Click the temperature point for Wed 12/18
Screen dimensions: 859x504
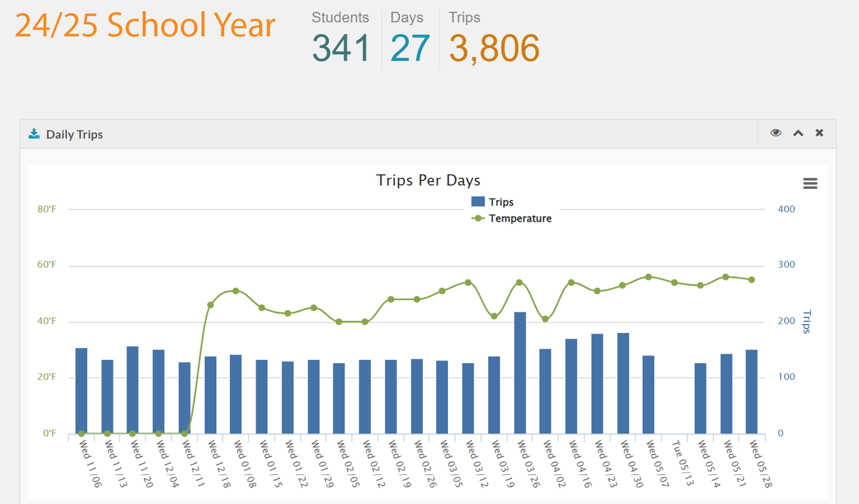pos(210,305)
